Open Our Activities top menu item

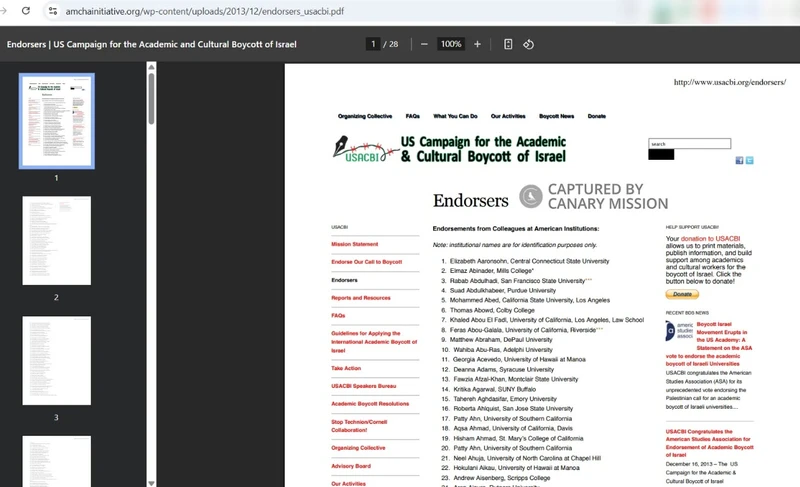click(508, 116)
